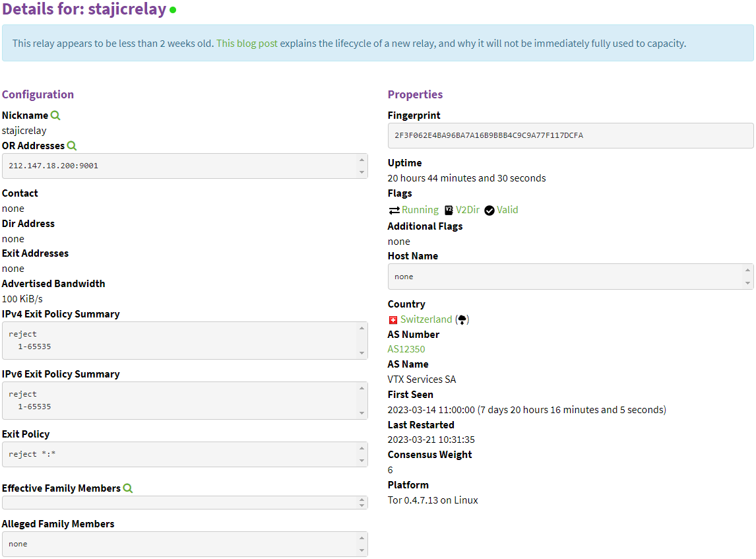Viewport: 756px width, 559px height.
Task: Click the Advertised Bandwidth label
Action: point(53,284)
